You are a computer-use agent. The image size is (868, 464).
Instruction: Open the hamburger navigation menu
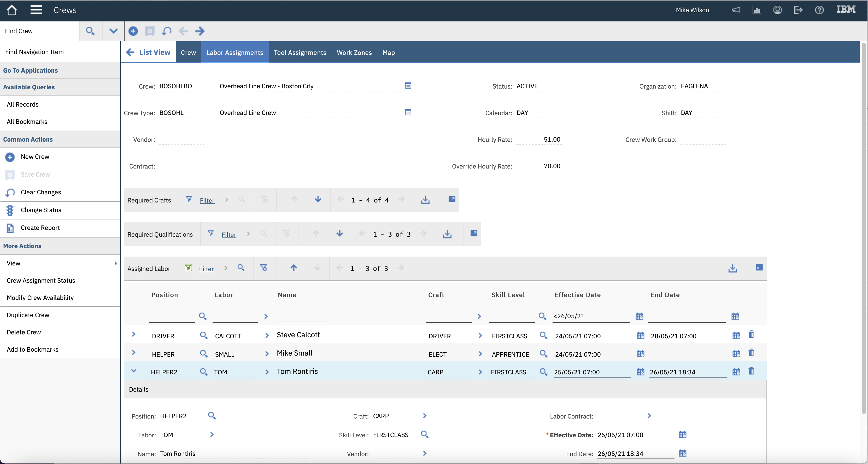tap(36, 10)
